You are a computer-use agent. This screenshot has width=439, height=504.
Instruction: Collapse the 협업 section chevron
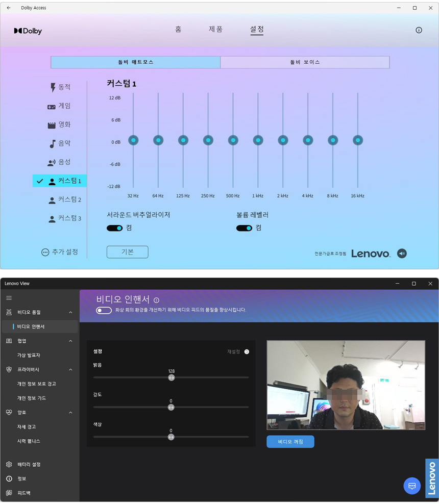tap(70, 341)
